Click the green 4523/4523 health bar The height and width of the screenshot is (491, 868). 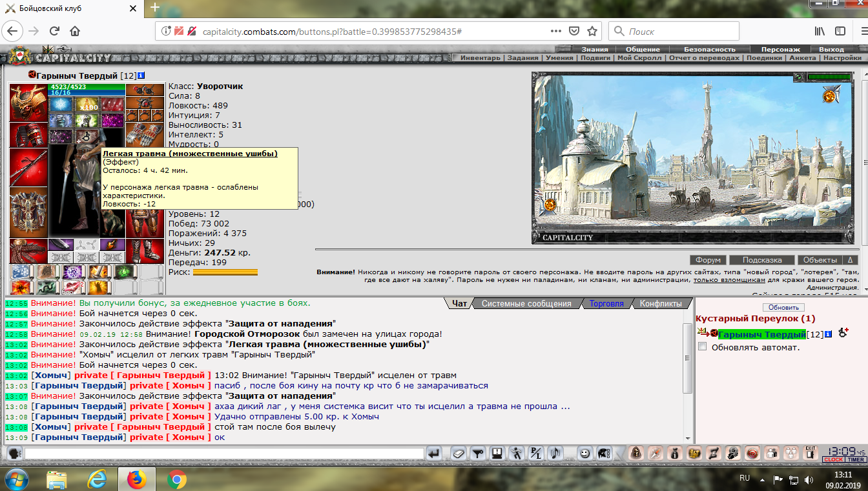(x=87, y=86)
